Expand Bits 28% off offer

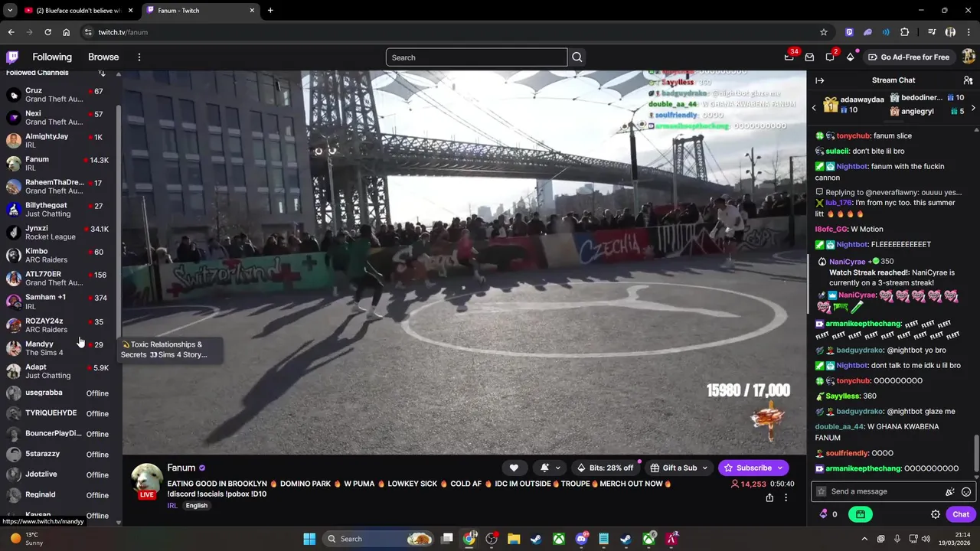point(606,468)
